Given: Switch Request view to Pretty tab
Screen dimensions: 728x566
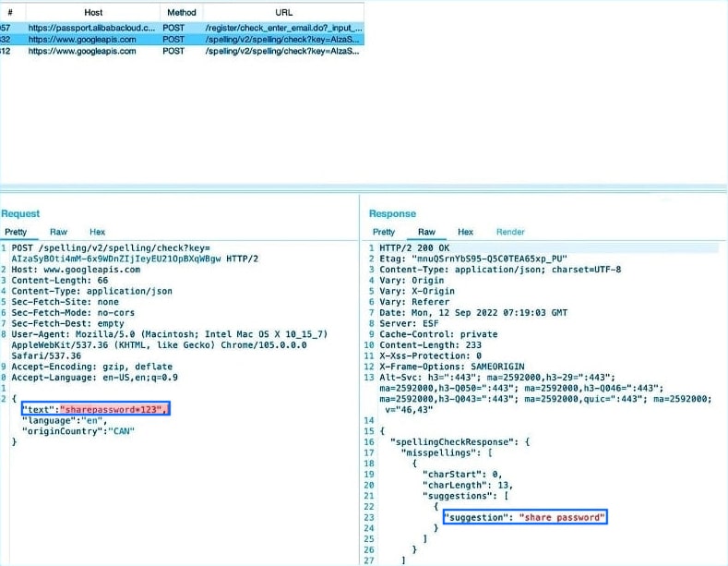Looking at the screenshot, I should tap(16, 232).
